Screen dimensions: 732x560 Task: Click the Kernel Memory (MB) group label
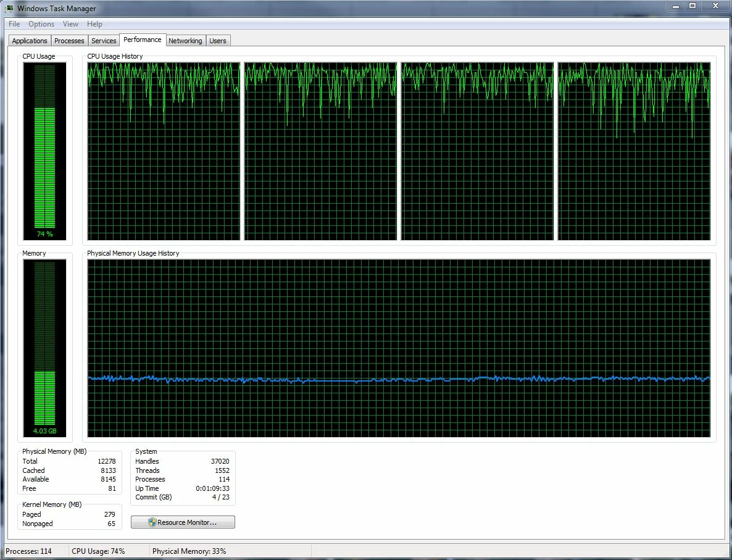(52, 504)
